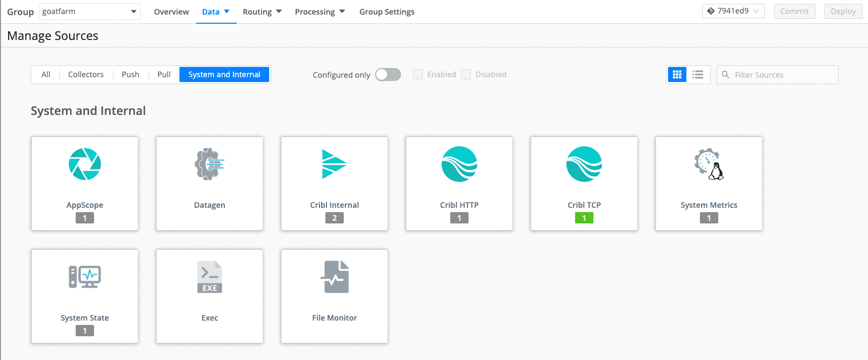Switch to list view layout

coord(698,74)
